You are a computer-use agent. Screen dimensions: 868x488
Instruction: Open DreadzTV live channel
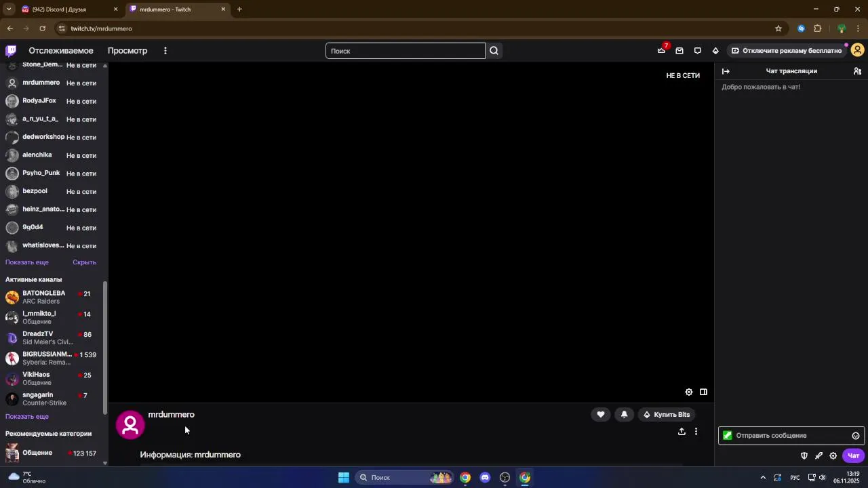click(52, 338)
